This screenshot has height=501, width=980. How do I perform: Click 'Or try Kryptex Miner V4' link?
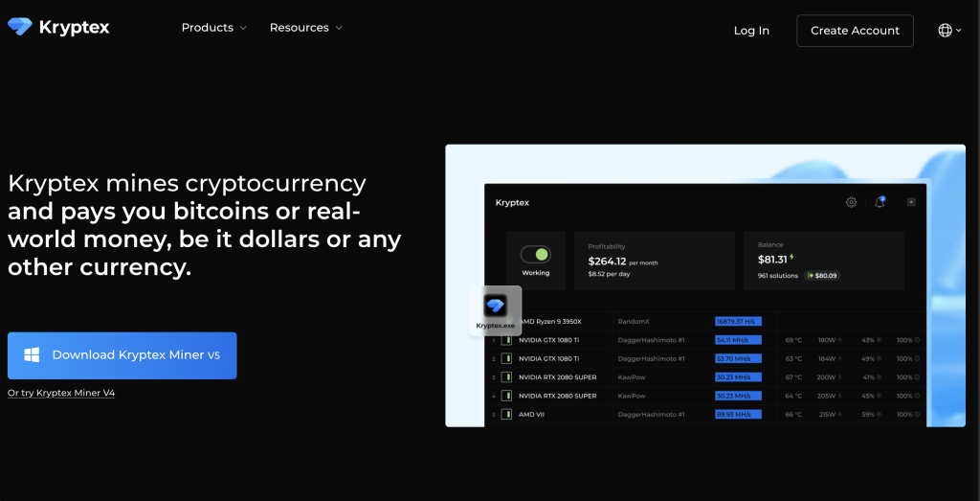click(x=61, y=393)
